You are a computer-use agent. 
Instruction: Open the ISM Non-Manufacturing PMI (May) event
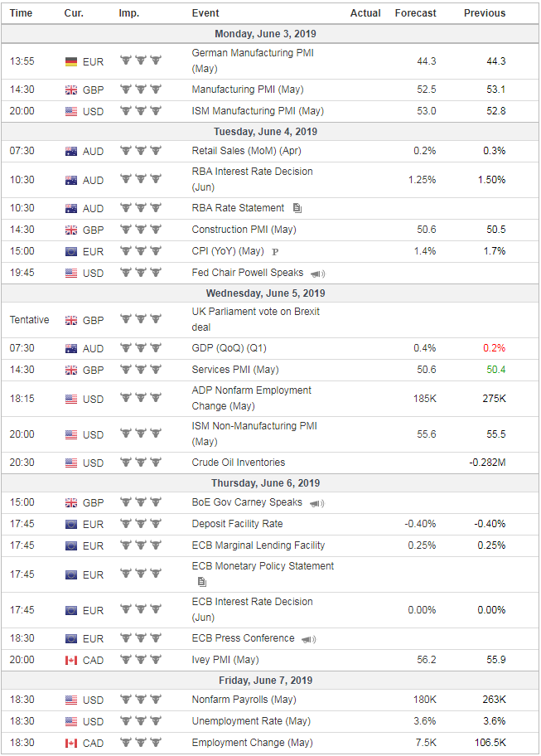coord(254,434)
